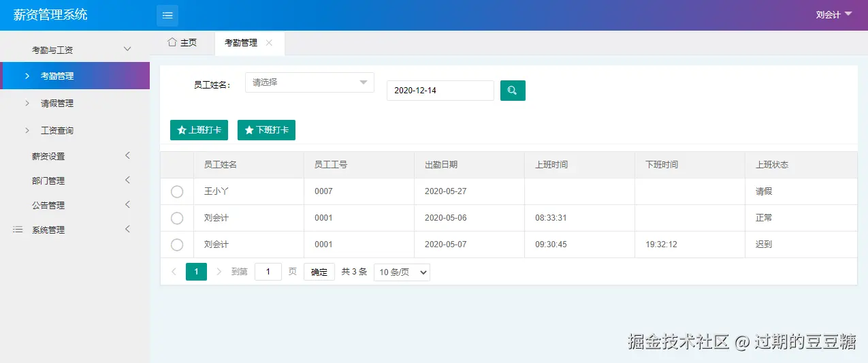Open 工资查询 in the sidebar
This screenshot has height=363, width=868.
[x=75, y=131]
